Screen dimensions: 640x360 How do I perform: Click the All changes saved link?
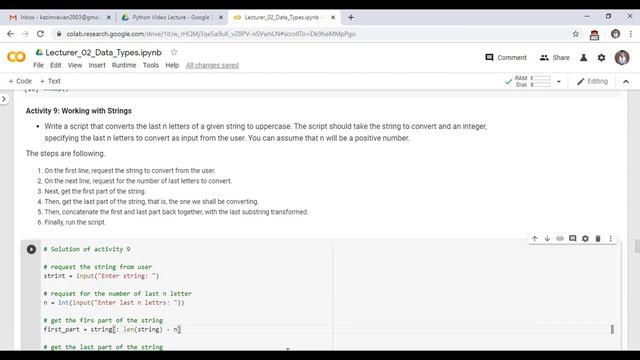coord(212,65)
